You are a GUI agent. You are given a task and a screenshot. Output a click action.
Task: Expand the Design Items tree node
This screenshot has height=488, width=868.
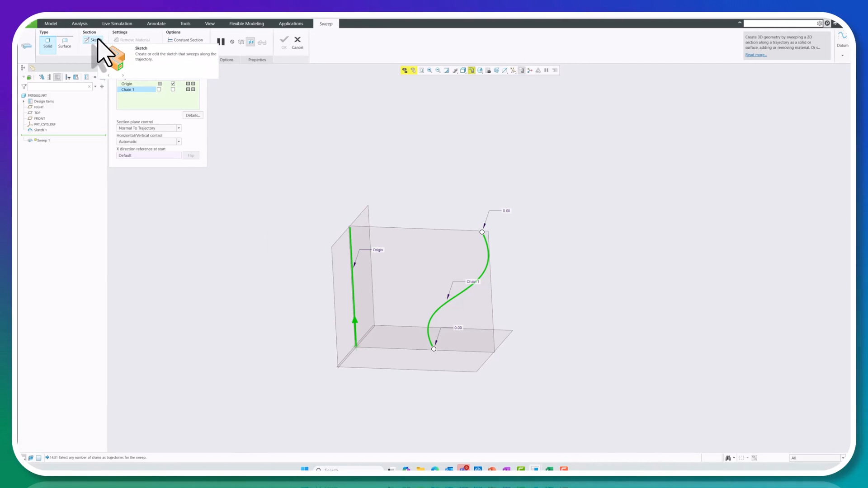point(24,101)
